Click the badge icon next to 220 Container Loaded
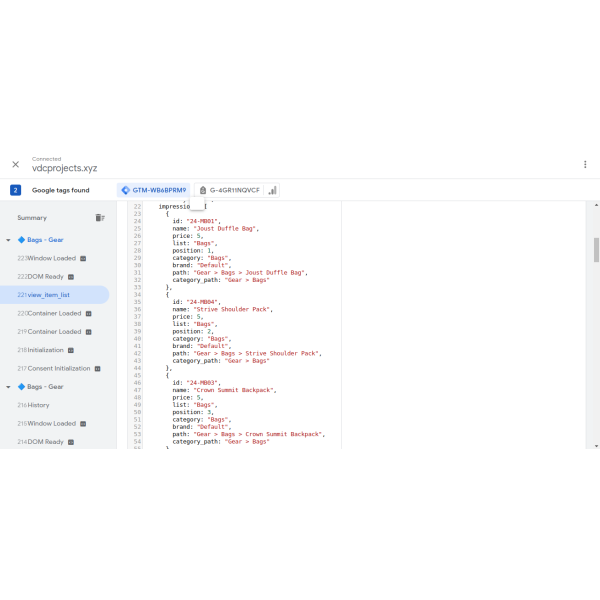The image size is (600, 600). 89,313
